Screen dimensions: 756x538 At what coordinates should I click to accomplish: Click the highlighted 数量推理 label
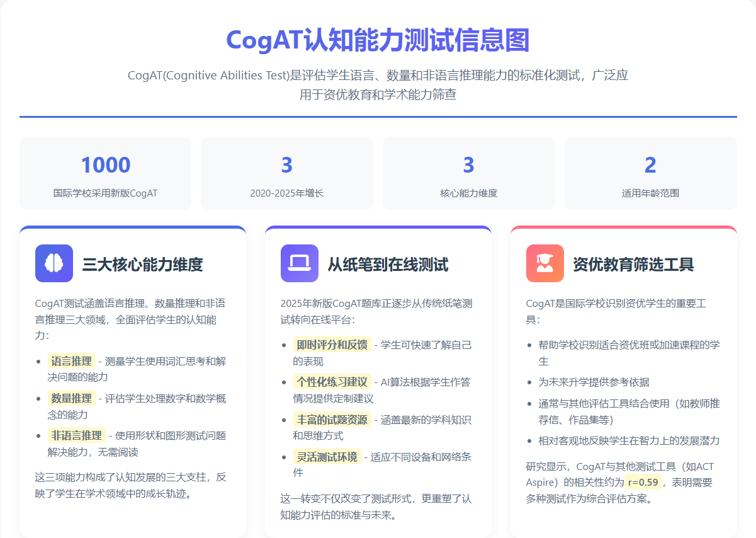pos(71,398)
